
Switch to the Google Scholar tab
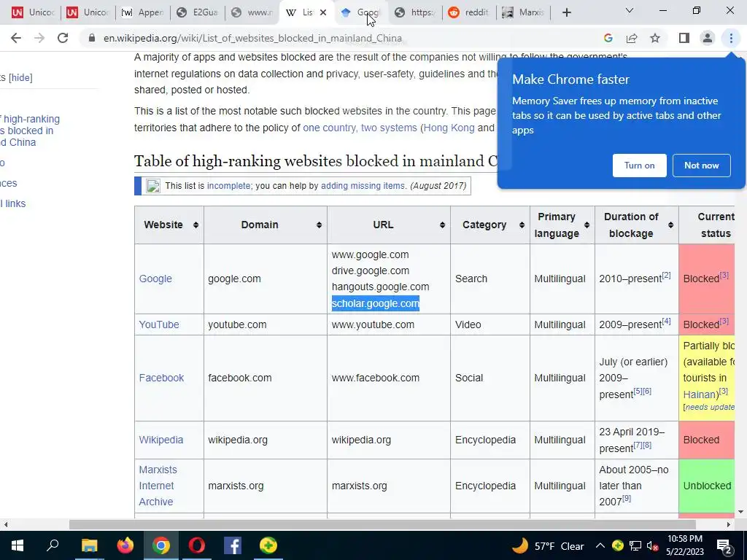[x=362, y=12]
